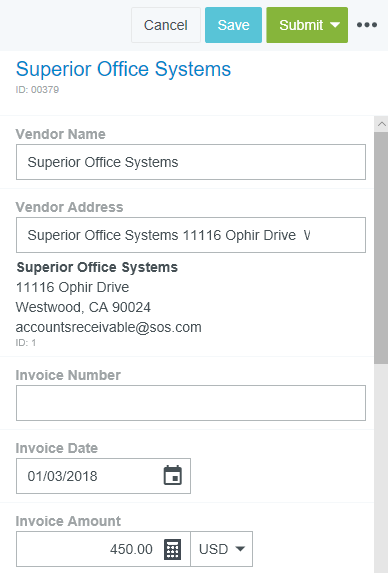Open the Invoice Date calendar picker
This screenshot has width=388, height=573.
pyautogui.click(x=172, y=475)
